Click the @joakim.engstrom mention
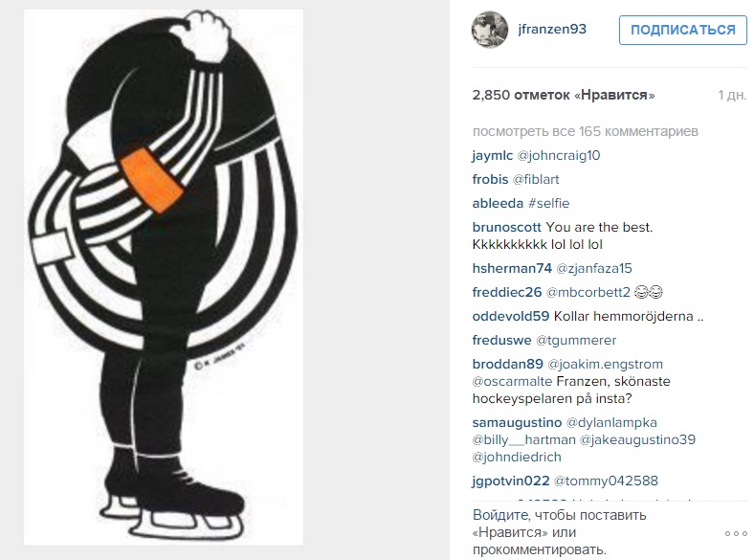 [x=606, y=364]
